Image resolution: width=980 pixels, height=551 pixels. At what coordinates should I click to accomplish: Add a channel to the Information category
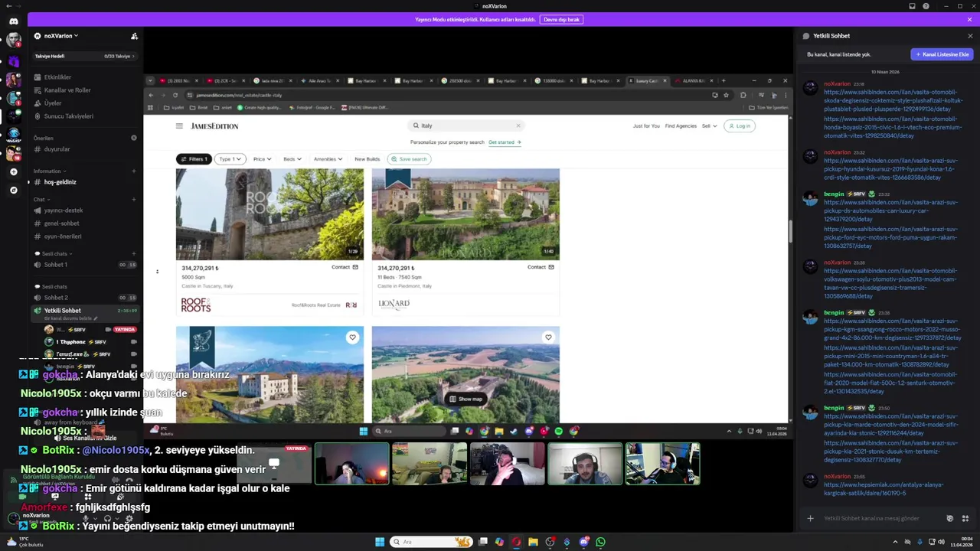point(134,171)
